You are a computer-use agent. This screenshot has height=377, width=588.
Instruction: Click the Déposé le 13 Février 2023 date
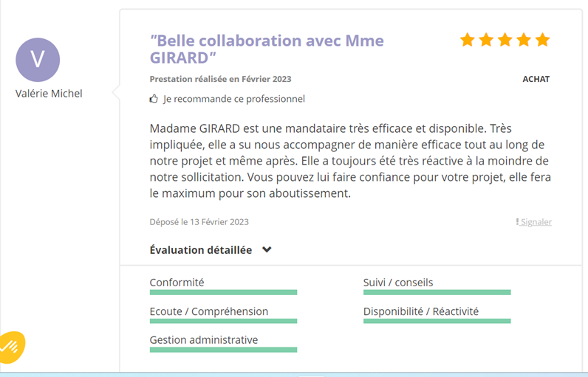pos(199,222)
